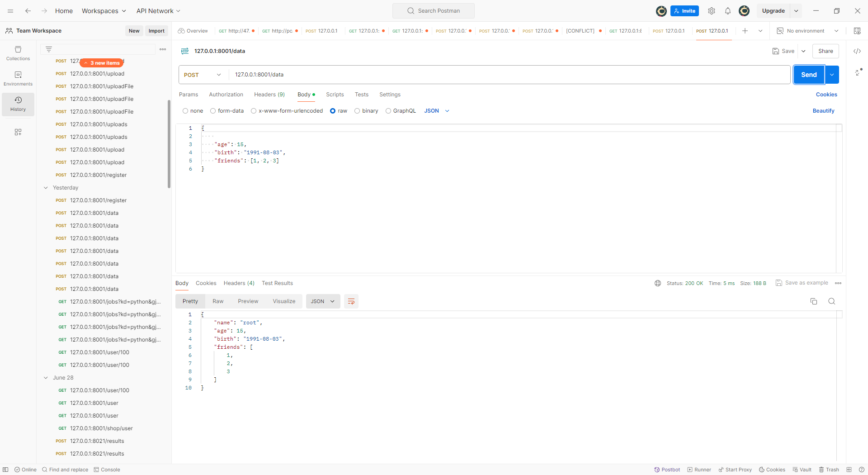Screen dimensions: 868x475
Task: Click the Send button
Action: click(809, 75)
